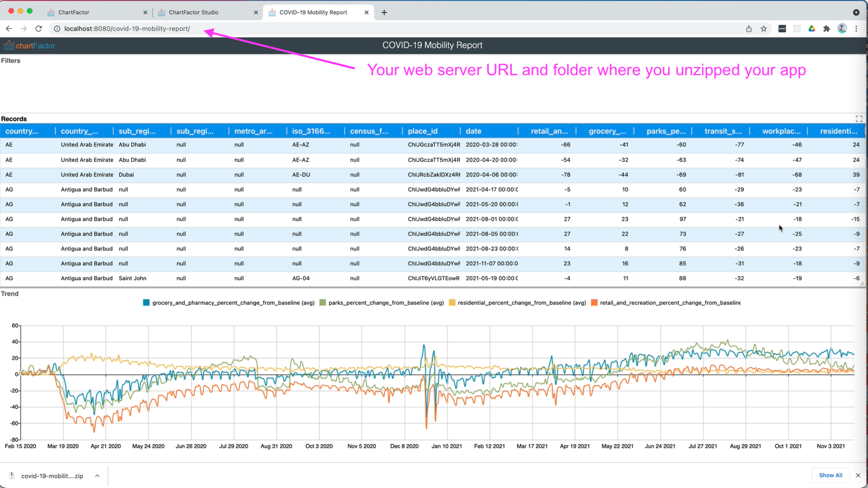
Task: Expand the covid-19-mobilit zip download chevron
Action: [x=97, y=476]
